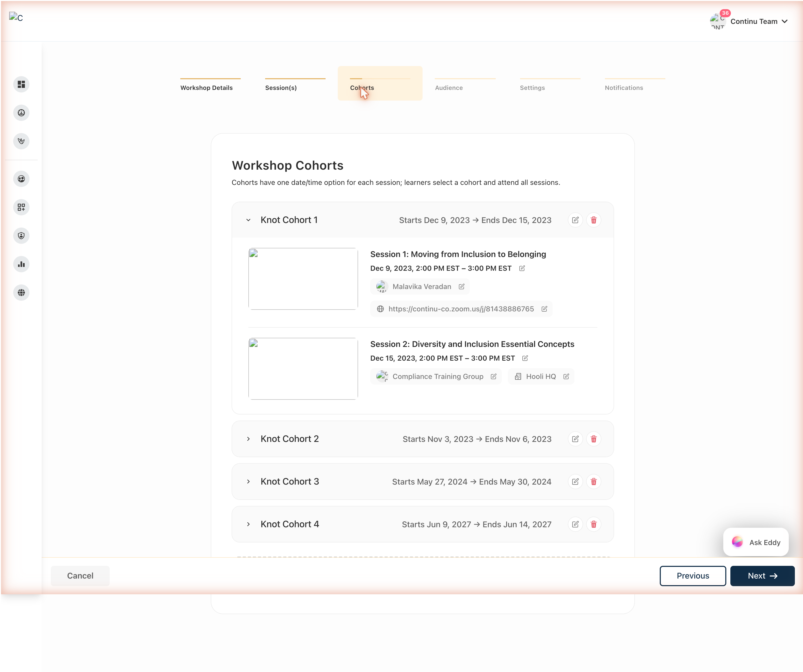The image size is (803, 672).
Task: Edit the Zoom link for Session 1
Action: [544, 309]
